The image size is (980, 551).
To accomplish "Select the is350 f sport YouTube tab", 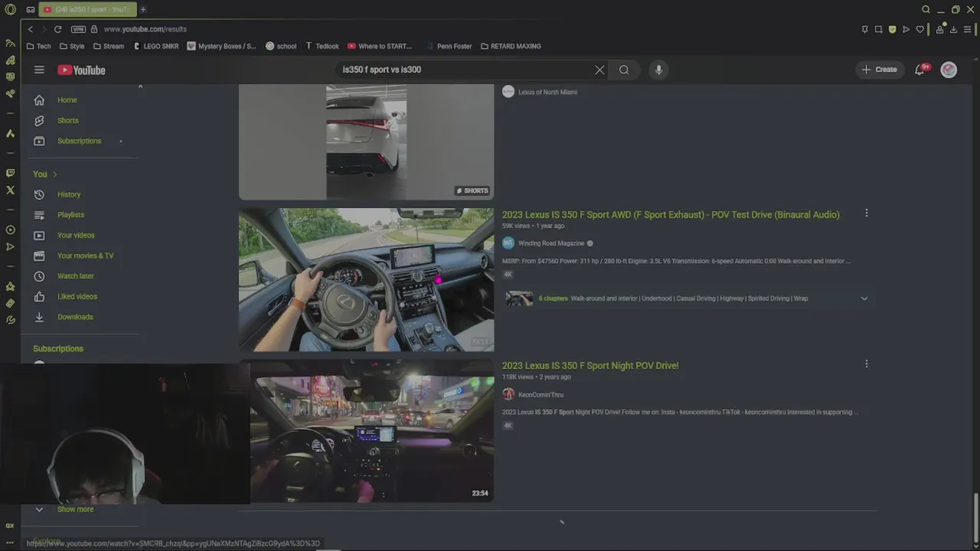I will tap(87, 9).
